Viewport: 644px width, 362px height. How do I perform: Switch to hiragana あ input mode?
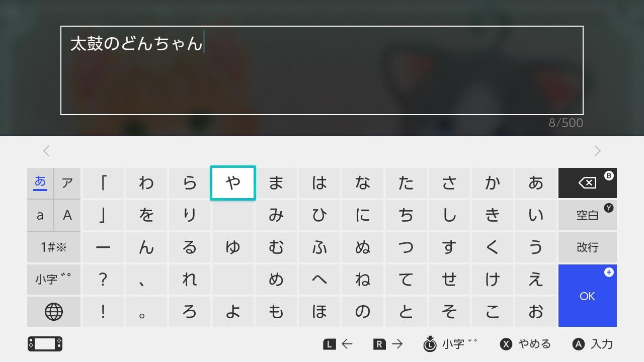point(40,183)
